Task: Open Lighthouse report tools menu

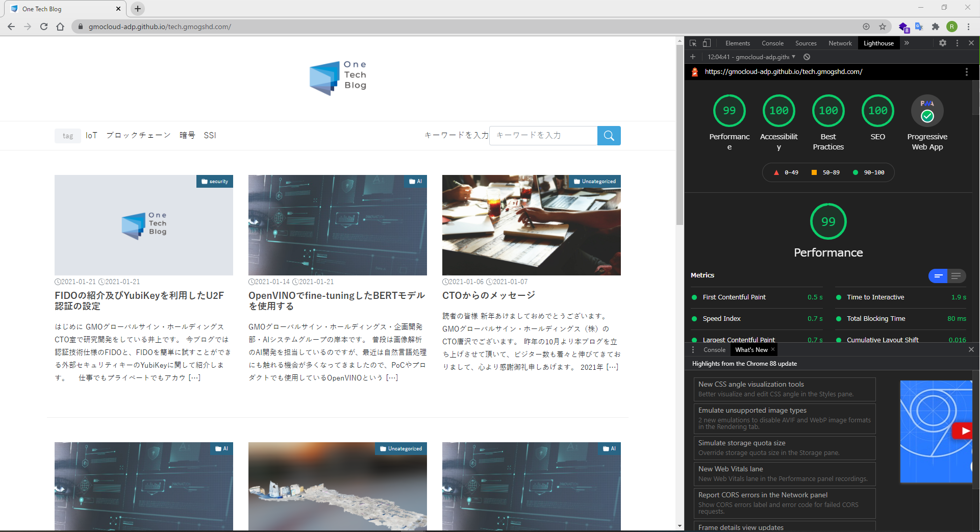Action: click(966, 72)
